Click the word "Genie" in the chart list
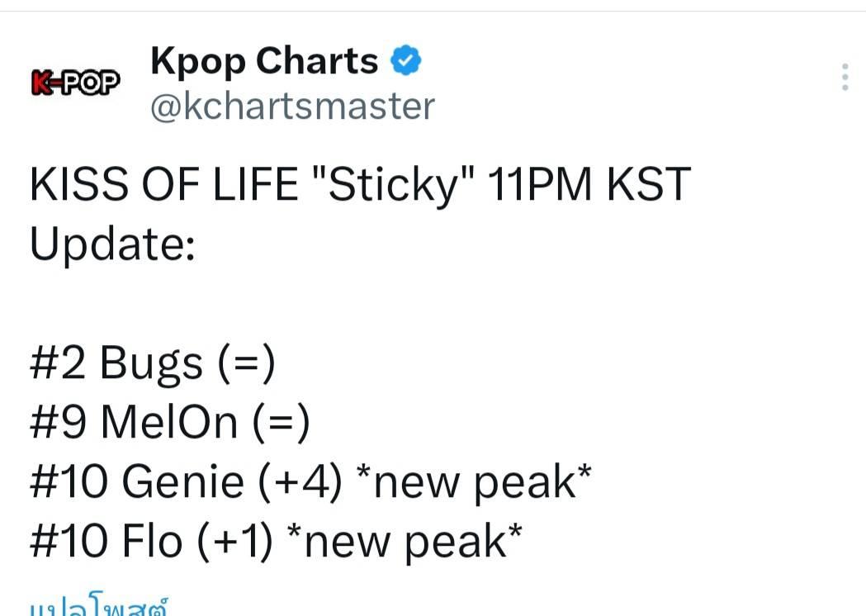 click(182, 482)
